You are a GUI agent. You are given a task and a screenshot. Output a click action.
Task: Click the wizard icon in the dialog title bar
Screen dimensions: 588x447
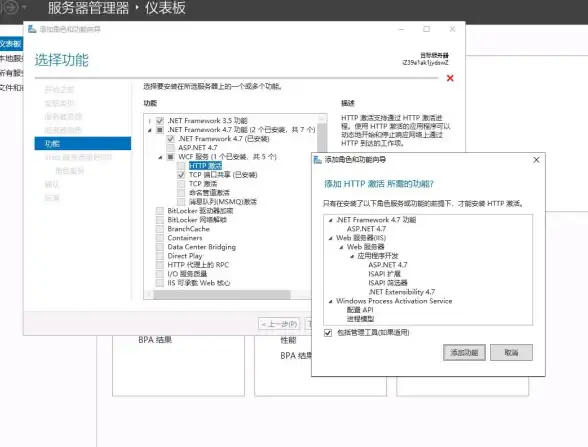318,160
